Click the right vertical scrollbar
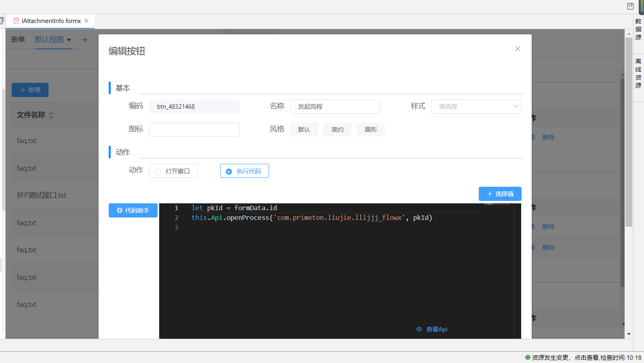 (x=629, y=133)
